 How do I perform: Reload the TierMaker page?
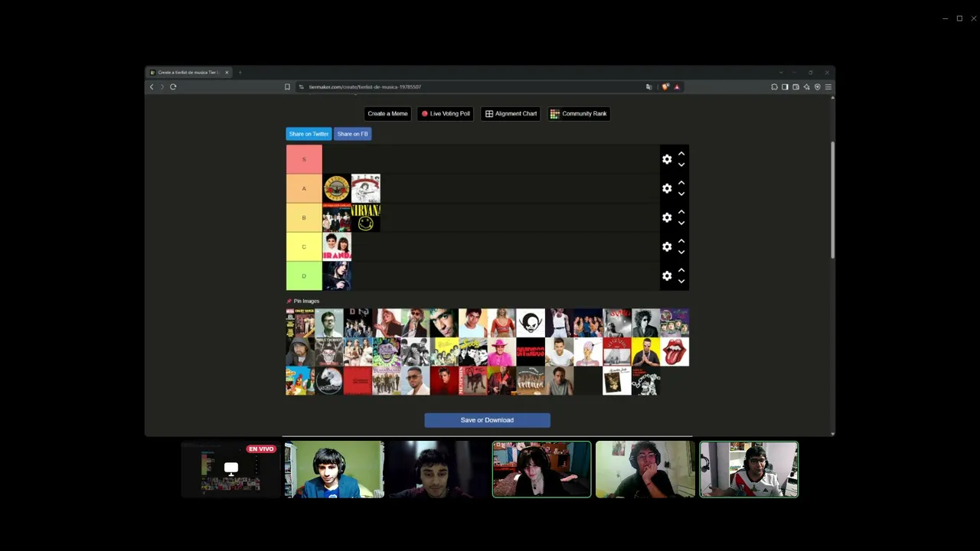click(173, 86)
